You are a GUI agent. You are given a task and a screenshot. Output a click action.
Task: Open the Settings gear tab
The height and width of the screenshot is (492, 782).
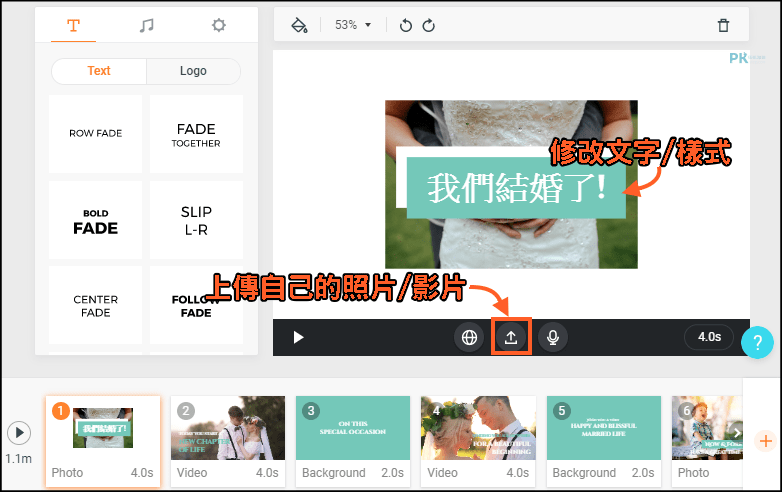pos(218,25)
